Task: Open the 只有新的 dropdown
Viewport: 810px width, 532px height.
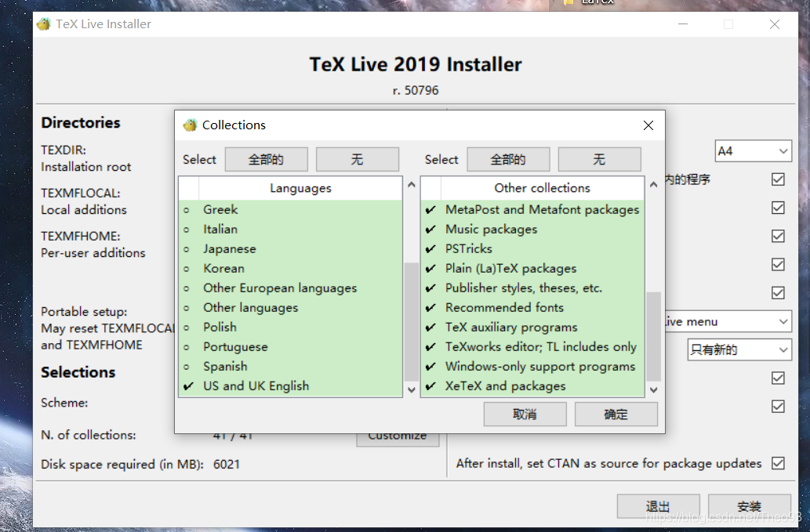Action: (739, 350)
